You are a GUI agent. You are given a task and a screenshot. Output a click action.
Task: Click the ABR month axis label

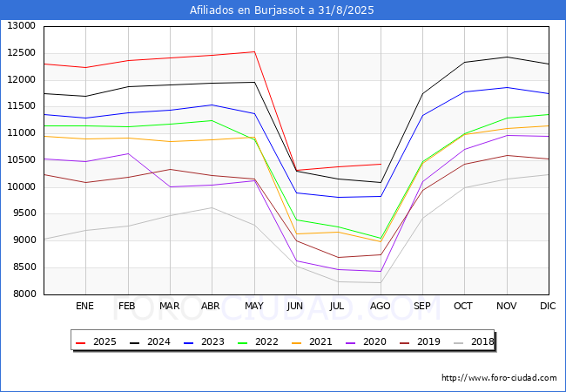pyautogui.click(x=211, y=306)
